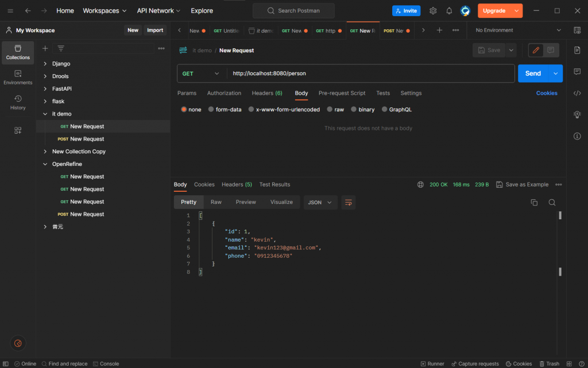Select the binary body option

[x=354, y=110]
